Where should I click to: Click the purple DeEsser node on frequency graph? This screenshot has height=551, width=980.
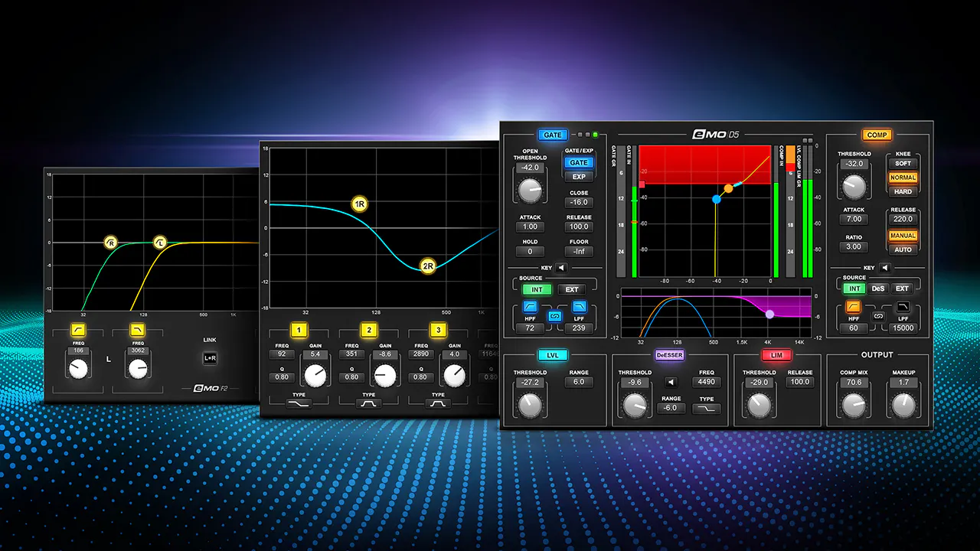pos(769,314)
